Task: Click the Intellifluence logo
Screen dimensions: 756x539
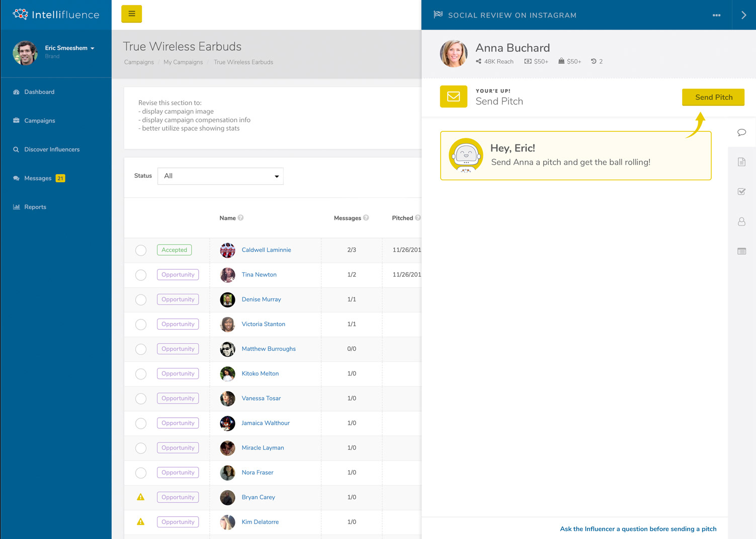Action: 56,15
